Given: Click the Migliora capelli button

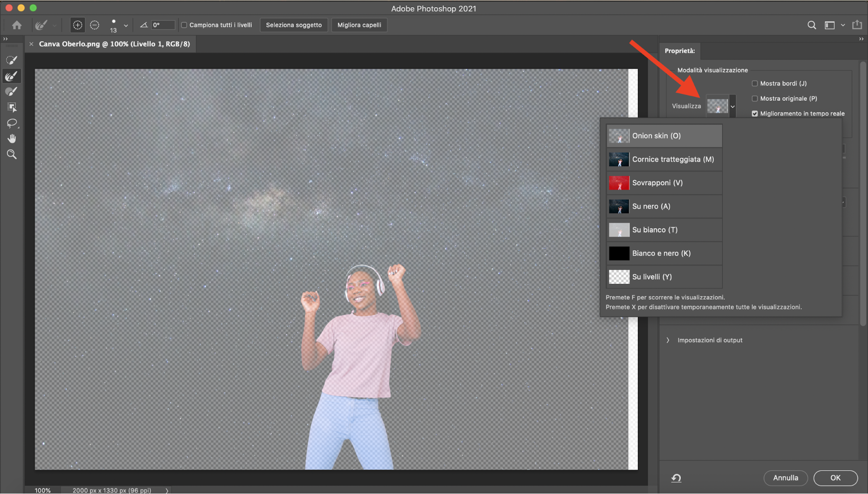Looking at the screenshot, I should (x=359, y=25).
